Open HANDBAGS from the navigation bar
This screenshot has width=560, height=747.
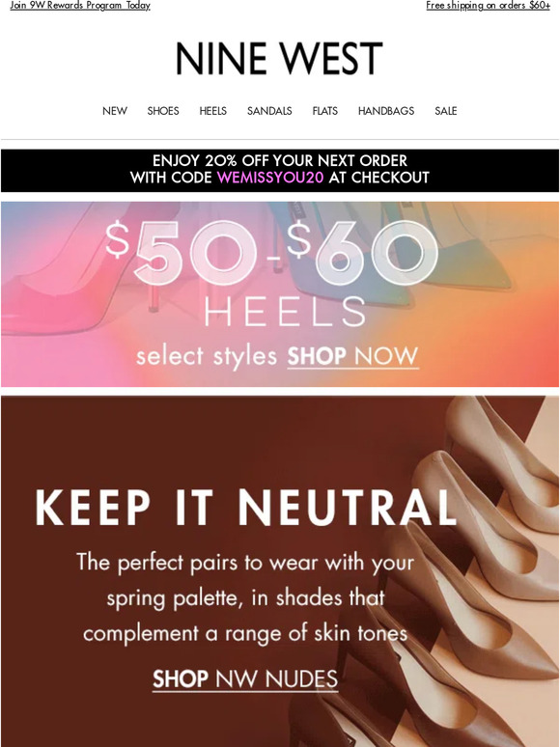pos(386,111)
